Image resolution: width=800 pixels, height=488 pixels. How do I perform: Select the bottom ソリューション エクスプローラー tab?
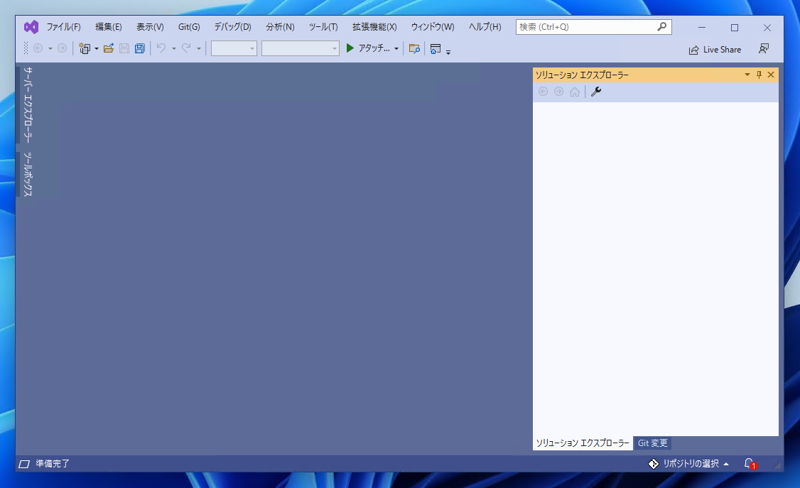(x=582, y=443)
